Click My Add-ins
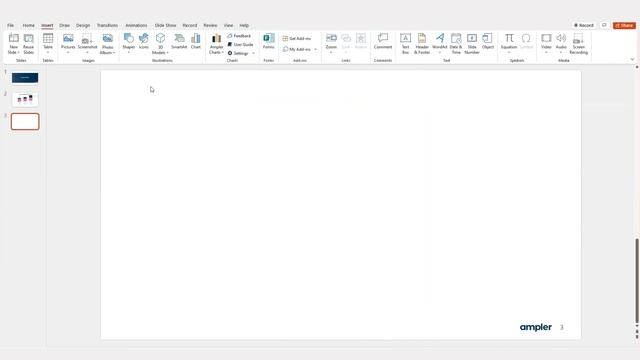Image resolution: width=640 pixels, height=360 pixels. [x=297, y=49]
